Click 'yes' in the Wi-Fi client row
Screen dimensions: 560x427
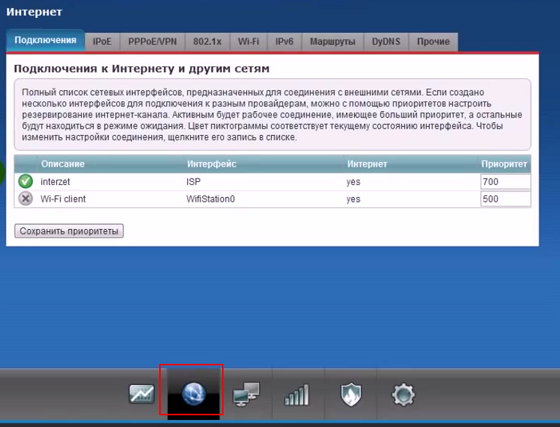pos(353,199)
